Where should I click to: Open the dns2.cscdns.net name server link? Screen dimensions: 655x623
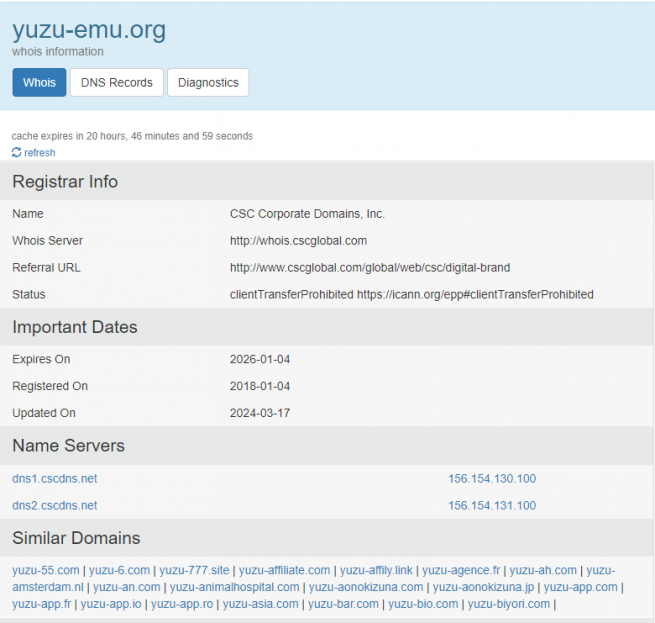point(54,506)
